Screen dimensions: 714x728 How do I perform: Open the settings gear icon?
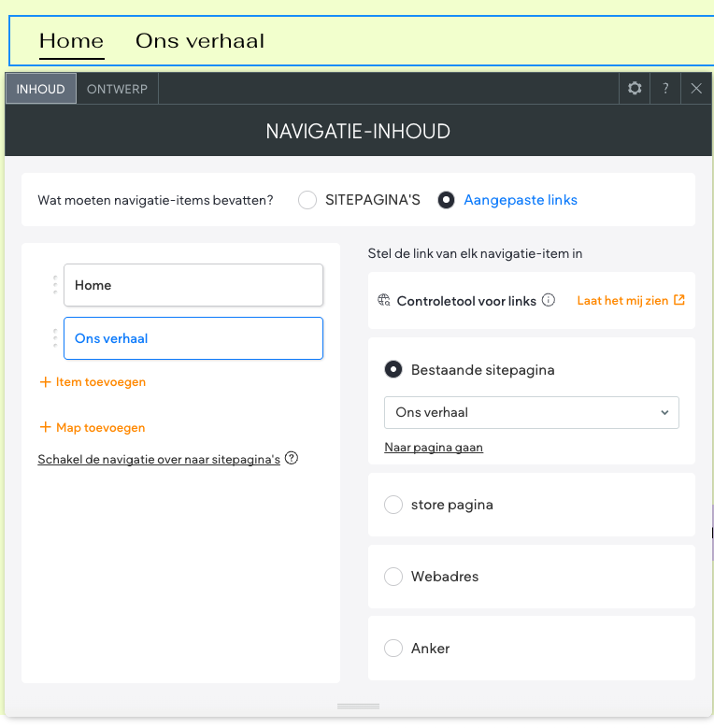coord(635,89)
